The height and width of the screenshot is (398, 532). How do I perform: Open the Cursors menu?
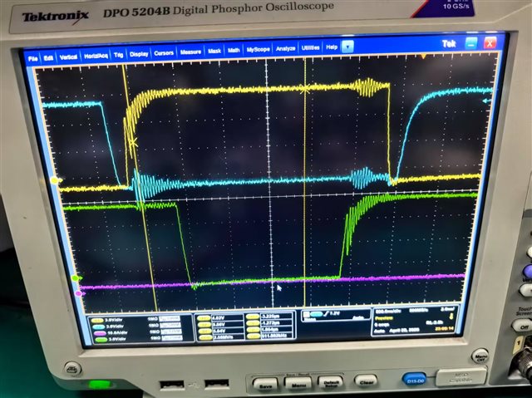(164, 53)
